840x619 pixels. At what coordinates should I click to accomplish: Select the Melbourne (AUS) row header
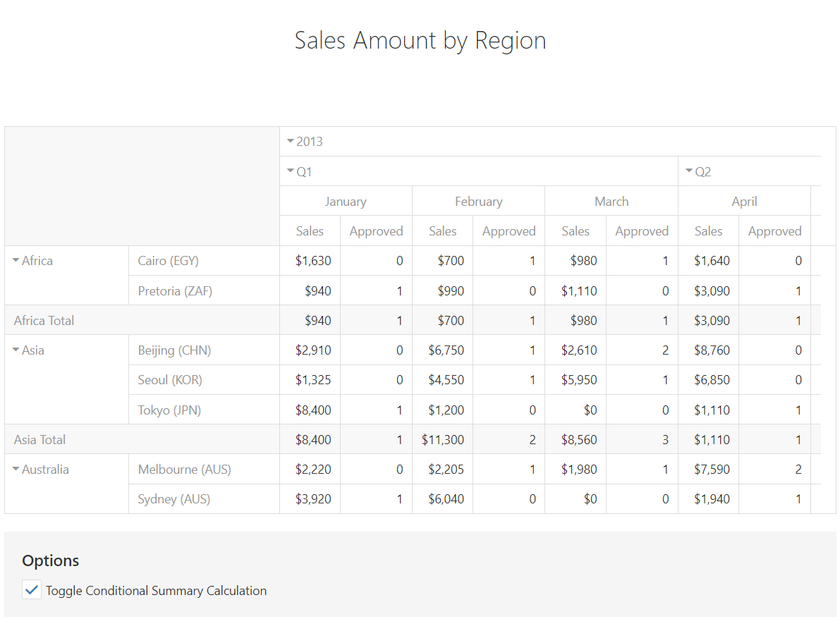tap(184, 470)
